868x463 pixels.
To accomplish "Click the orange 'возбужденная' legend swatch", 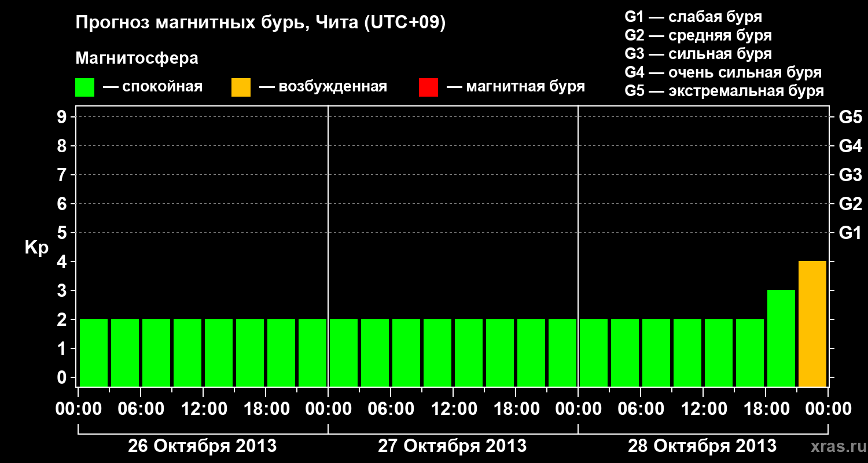I will [241, 87].
